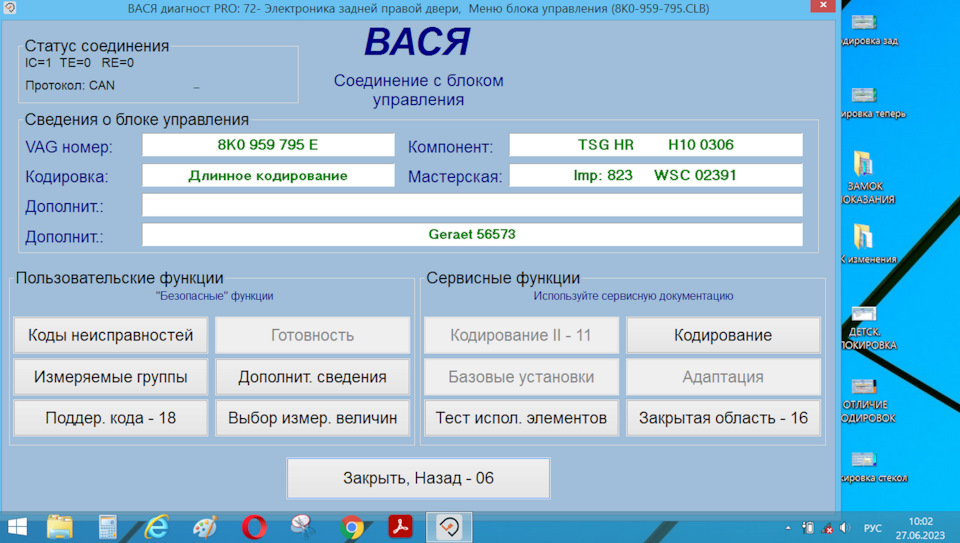Click the Адаптация button
Screen dimensions: 960x543
click(723, 376)
